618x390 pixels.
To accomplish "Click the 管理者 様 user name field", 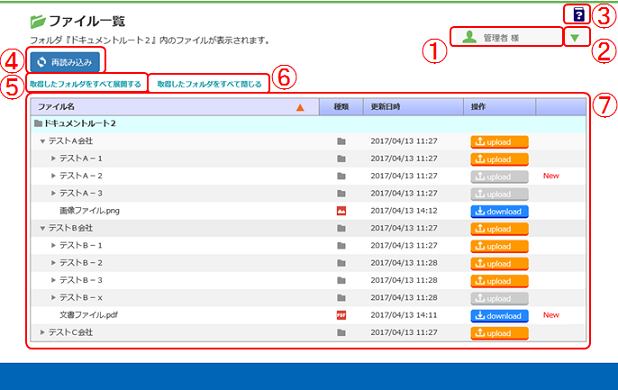I will pyautogui.click(x=508, y=37).
